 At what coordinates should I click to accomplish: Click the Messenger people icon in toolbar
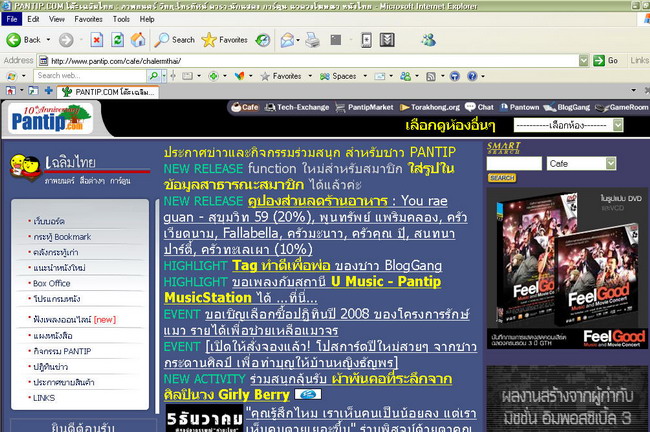(x=429, y=40)
